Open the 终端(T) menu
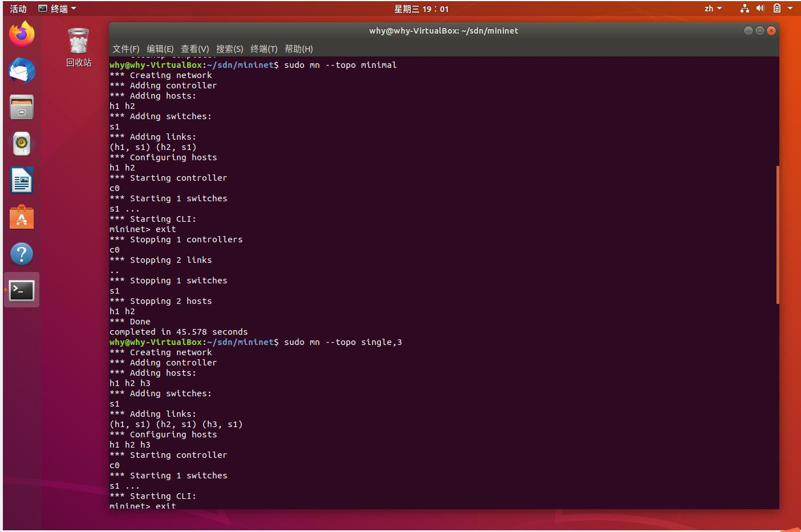The image size is (801, 532). [x=264, y=49]
